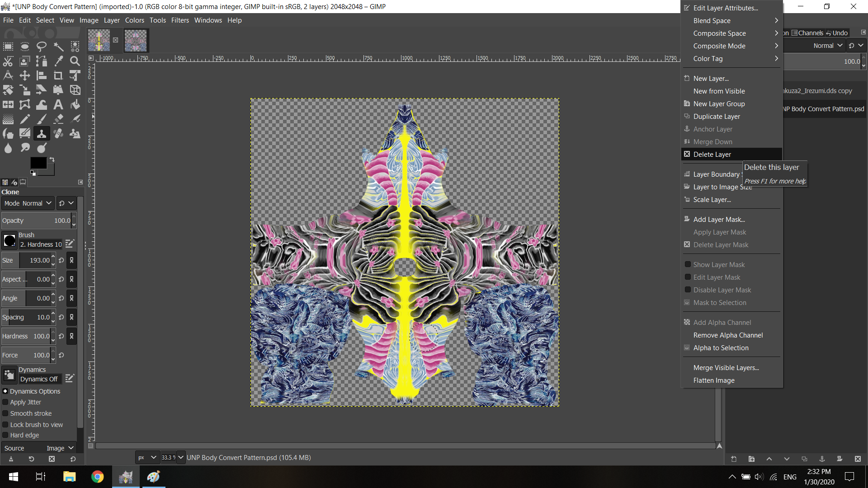The width and height of the screenshot is (868, 488).
Task: Toggle the Angle link-to-brush chain
Action: pyautogui.click(x=71, y=298)
